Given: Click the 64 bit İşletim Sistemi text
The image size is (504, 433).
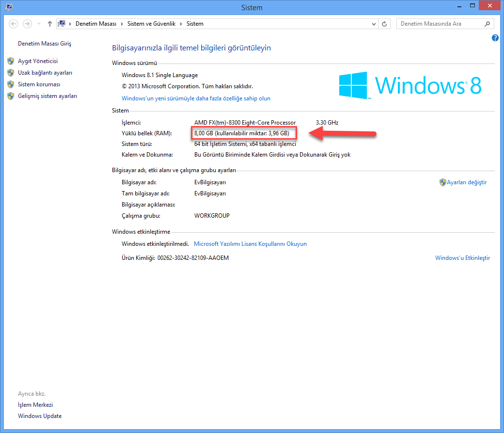Looking at the screenshot, I should click(x=245, y=144).
